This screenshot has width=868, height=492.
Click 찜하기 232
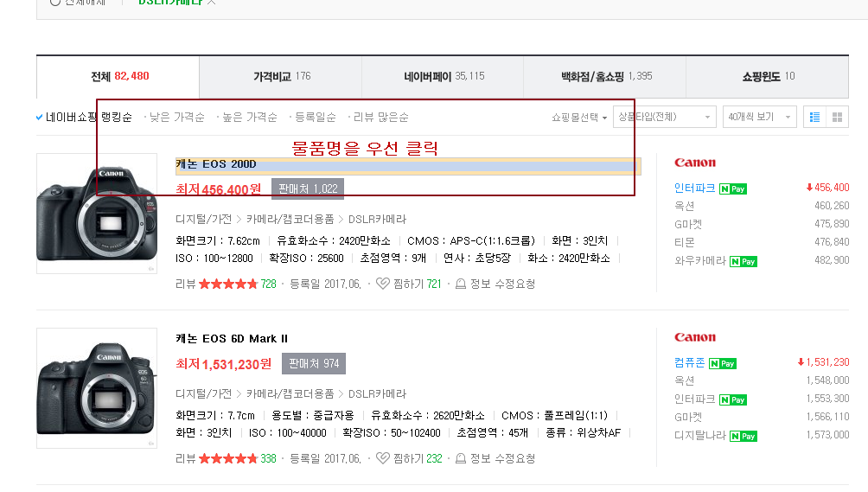[x=418, y=458]
